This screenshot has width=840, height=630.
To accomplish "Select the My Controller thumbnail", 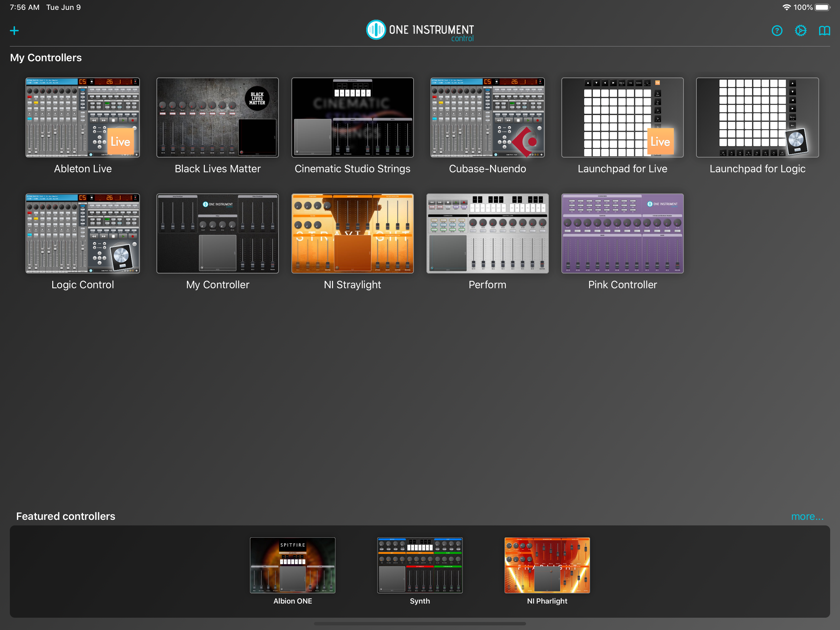I will 217,233.
